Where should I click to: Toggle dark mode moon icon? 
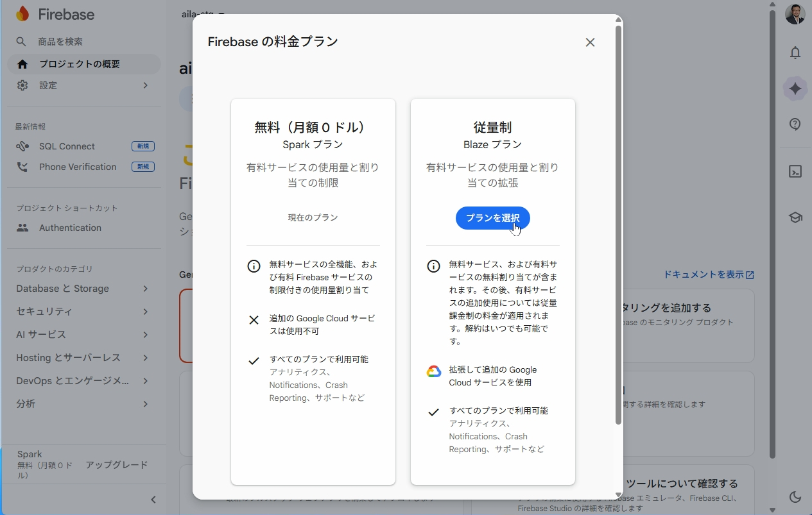(795, 496)
